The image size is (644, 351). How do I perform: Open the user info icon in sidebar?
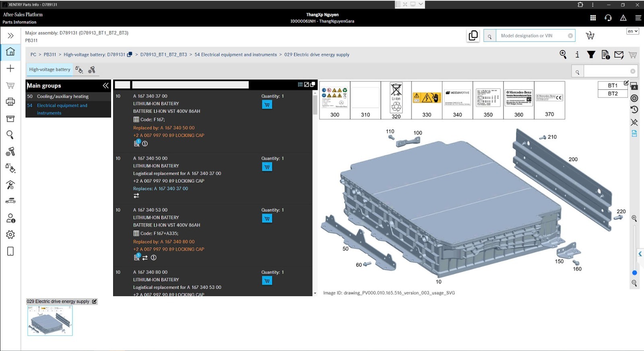(x=10, y=218)
